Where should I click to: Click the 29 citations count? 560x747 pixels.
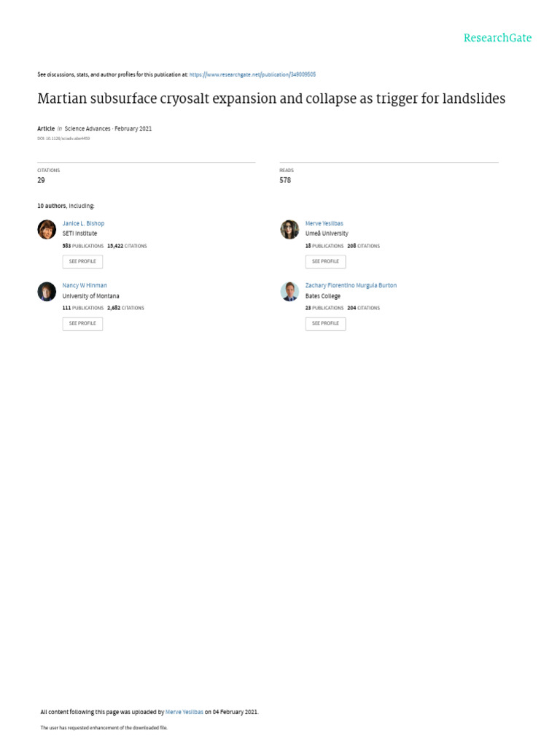tap(41, 180)
